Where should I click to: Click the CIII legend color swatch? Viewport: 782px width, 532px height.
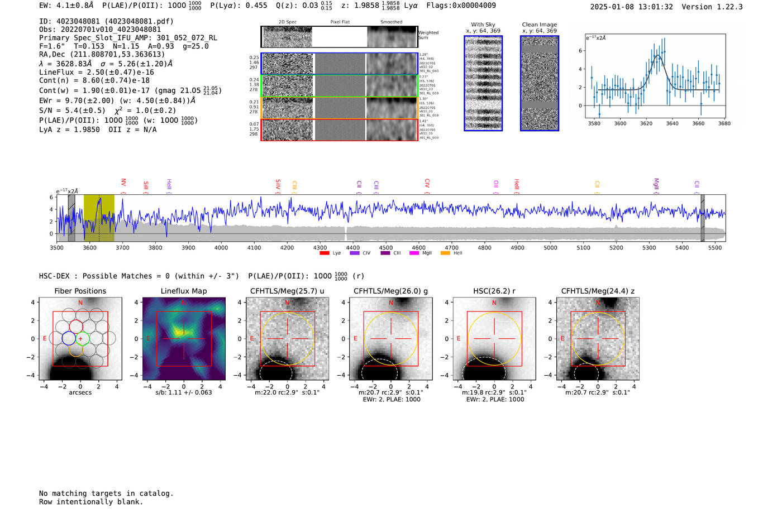coord(385,253)
